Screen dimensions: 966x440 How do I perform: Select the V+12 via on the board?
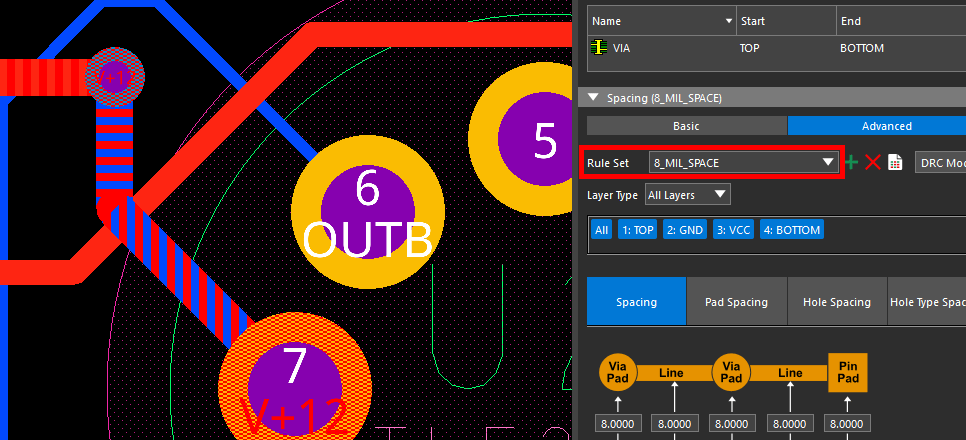(x=115, y=77)
